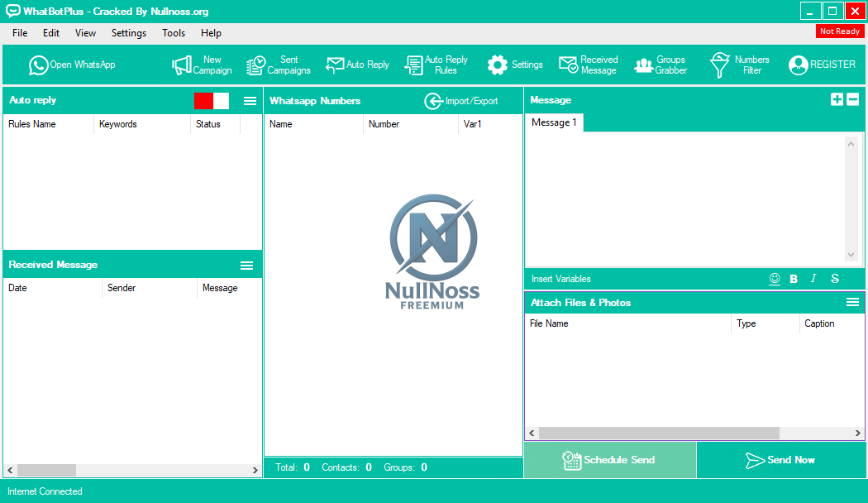Open the Auto reply panel hamburger menu

coord(250,100)
